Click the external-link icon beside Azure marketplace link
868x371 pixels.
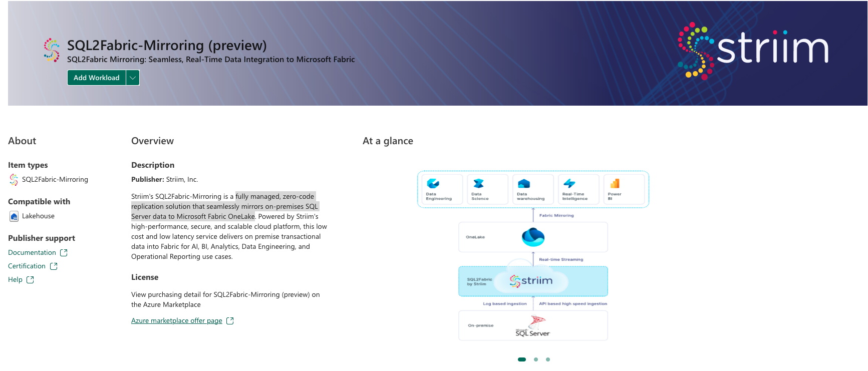click(x=230, y=321)
